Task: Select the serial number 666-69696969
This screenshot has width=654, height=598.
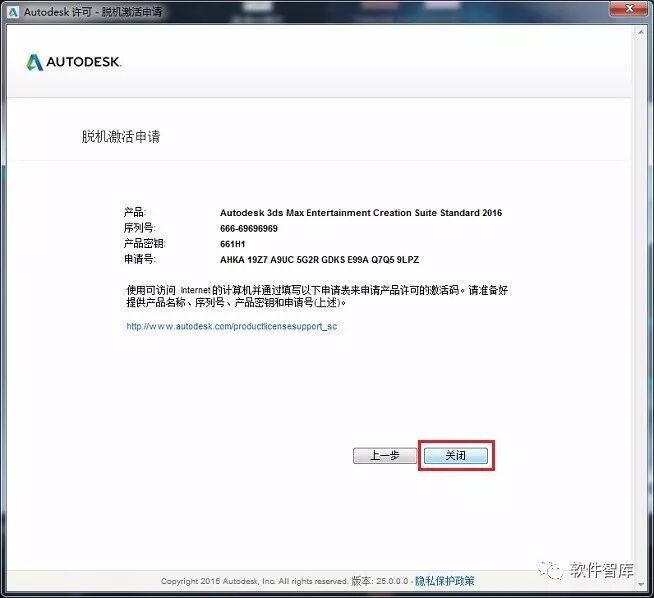Action: (249, 229)
